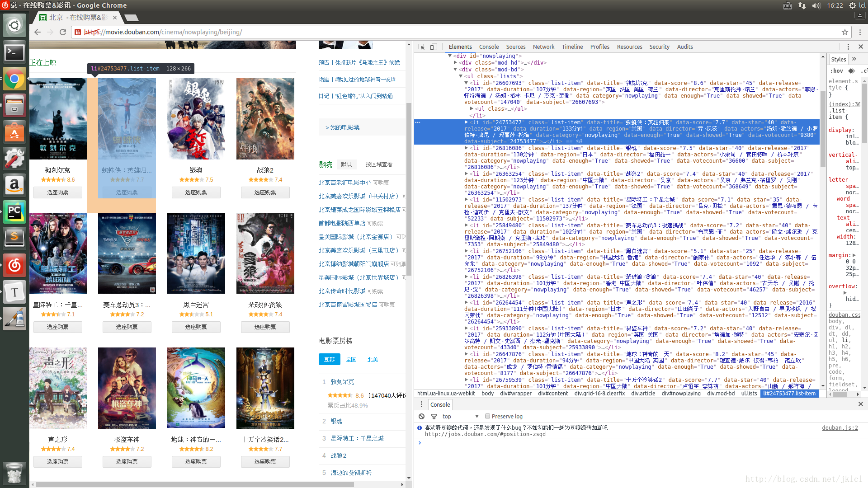Launch PyCharm from the dock
This screenshot has width=868, height=488.
[14, 212]
